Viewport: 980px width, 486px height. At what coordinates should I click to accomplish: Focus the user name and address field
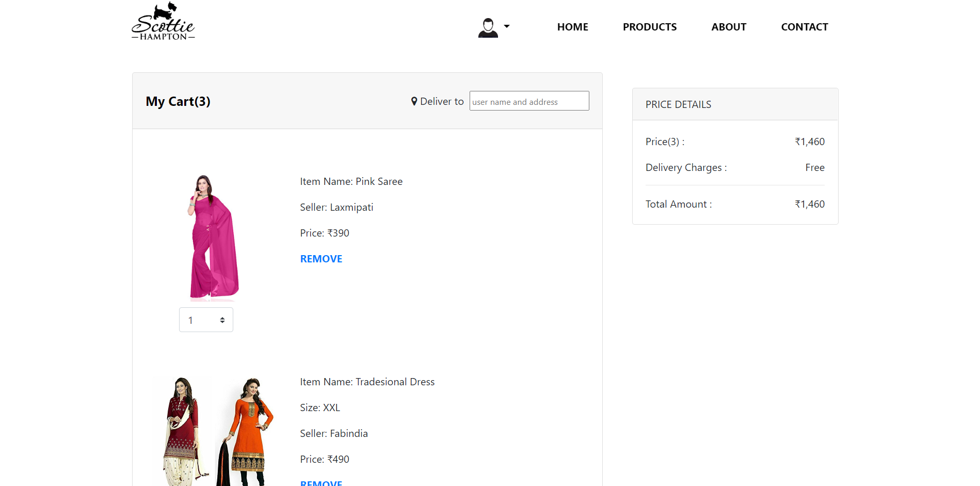tap(529, 101)
